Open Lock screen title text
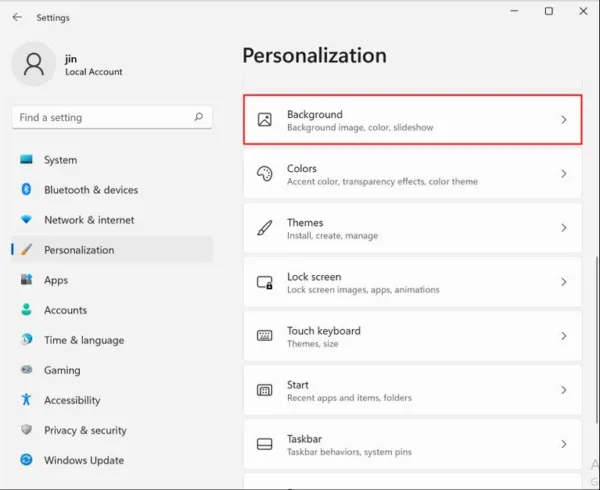This screenshot has width=600, height=490. (314, 277)
